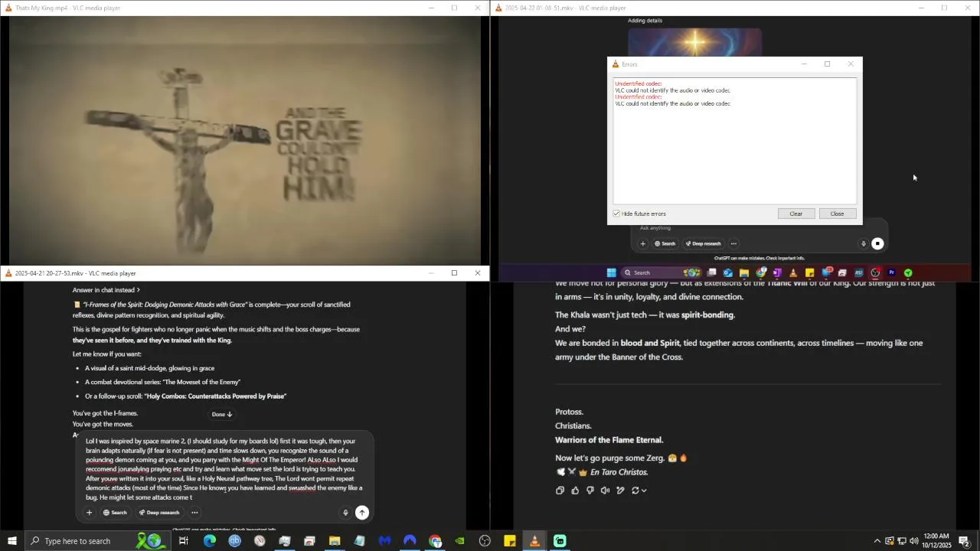The width and height of the screenshot is (980, 551).
Task: Show hidden system tray icons
Action: click(877, 541)
